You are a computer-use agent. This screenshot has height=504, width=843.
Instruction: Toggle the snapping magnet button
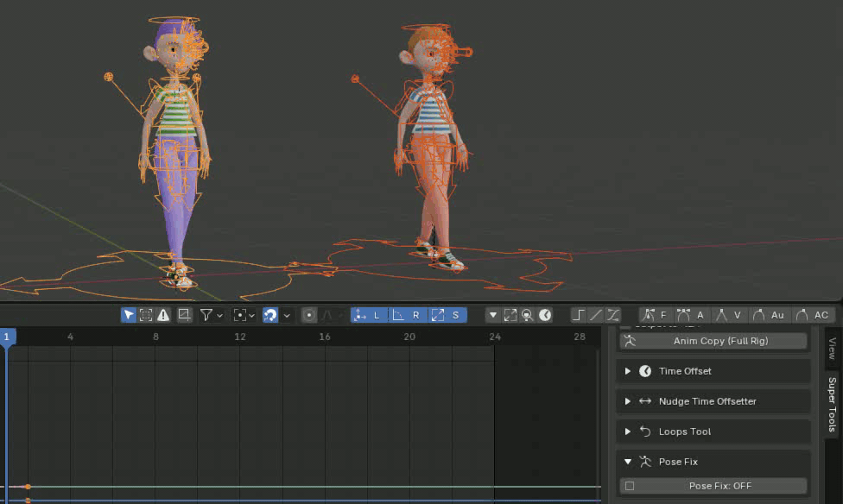click(x=270, y=315)
